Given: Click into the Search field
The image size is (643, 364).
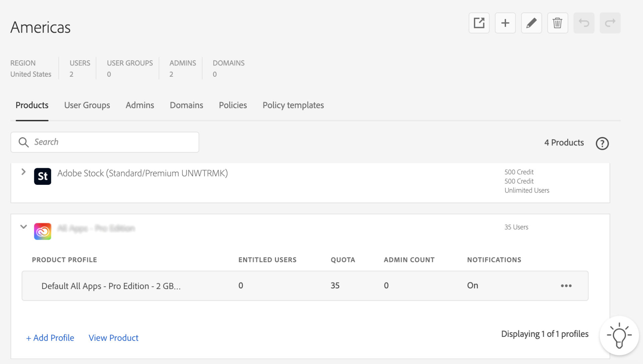Looking at the screenshot, I should click(x=105, y=142).
